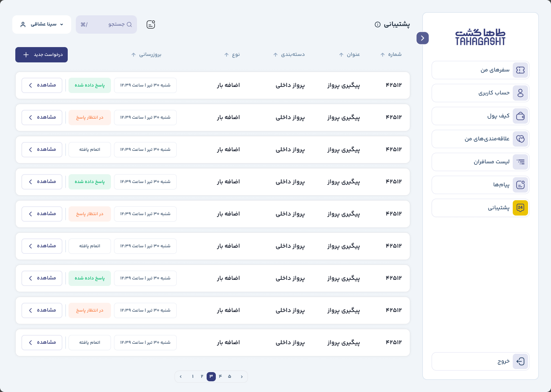
Task: Open کیف پول menu item
Action: pos(481,116)
